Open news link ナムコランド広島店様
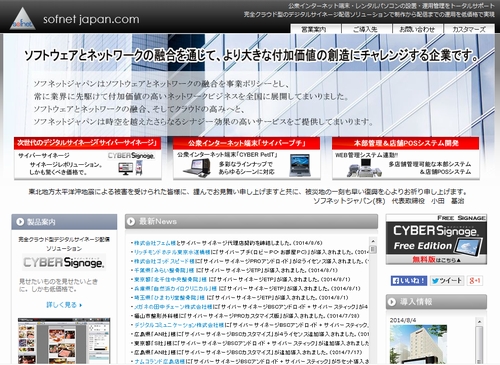 click(x=160, y=361)
